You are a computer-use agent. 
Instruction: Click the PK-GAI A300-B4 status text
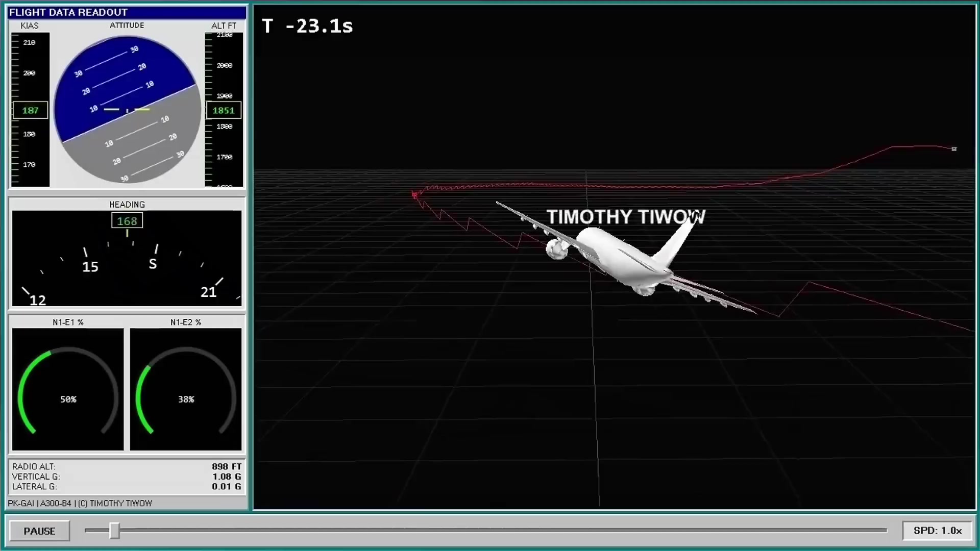[x=80, y=504]
